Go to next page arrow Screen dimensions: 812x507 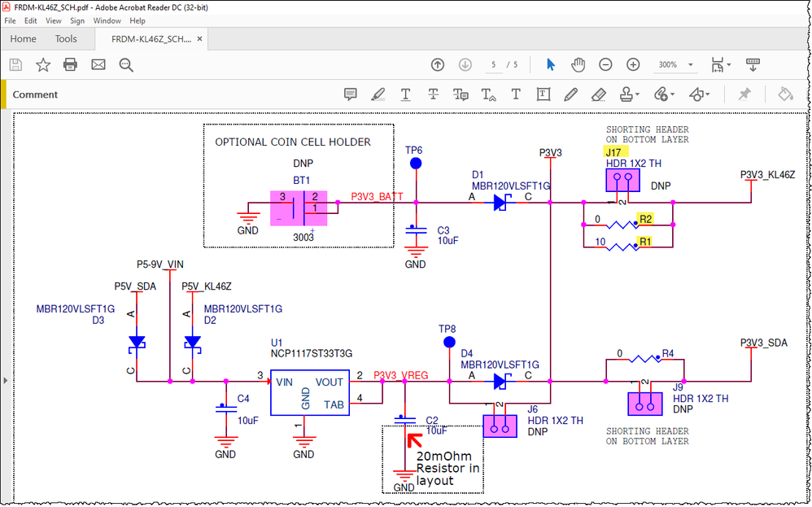[465, 65]
